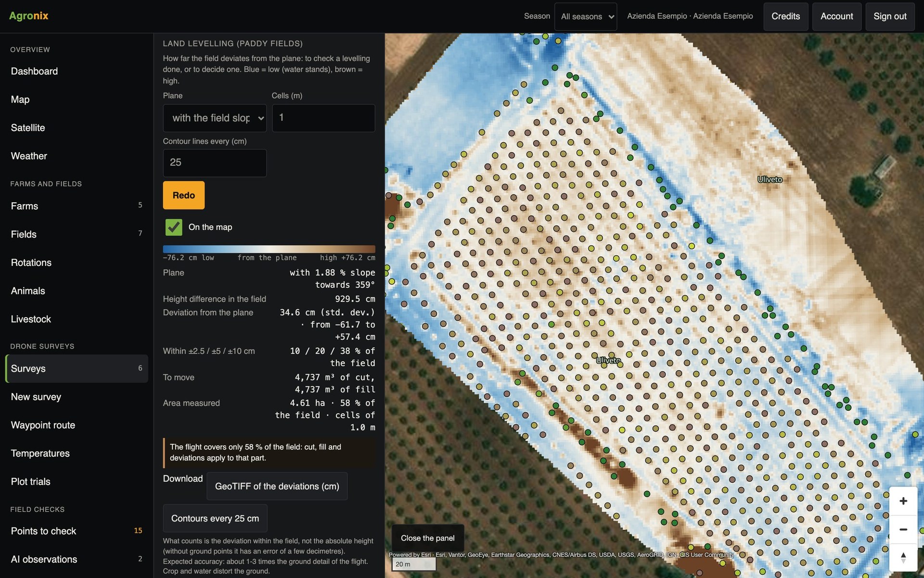The width and height of the screenshot is (924, 578).
Task: Close the panel on the map
Action: tap(427, 538)
